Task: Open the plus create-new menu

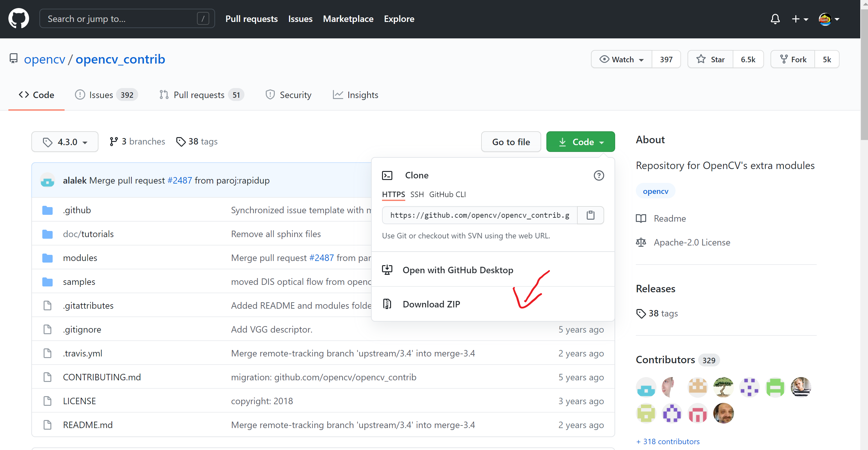Action: point(800,19)
